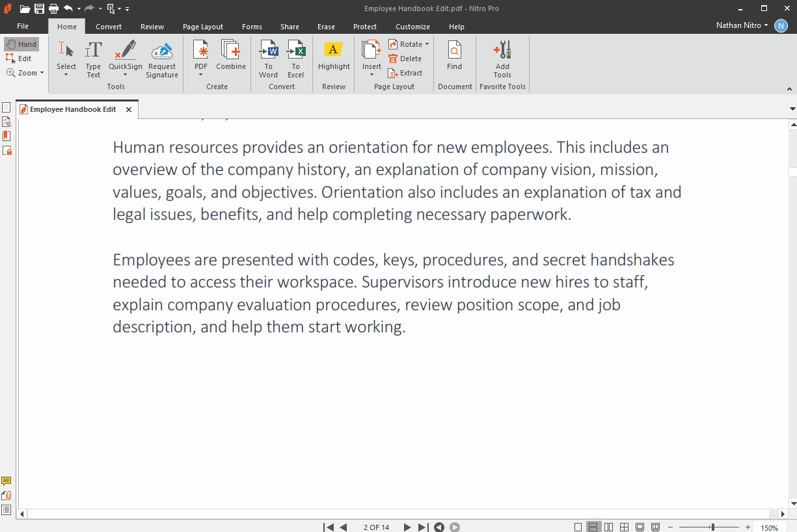Click the Find button
Image resolution: width=797 pixels, height=532 pixels.
[454, 57]
